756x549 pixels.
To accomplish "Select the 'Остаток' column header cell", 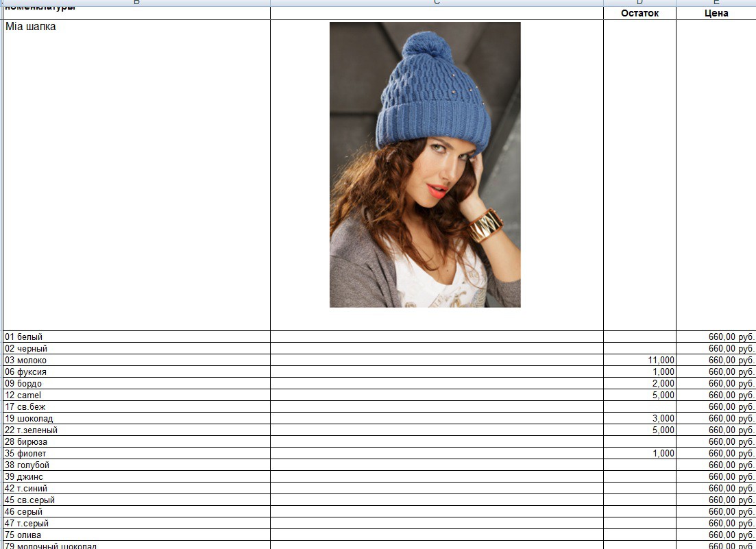I will pos(639,13).
